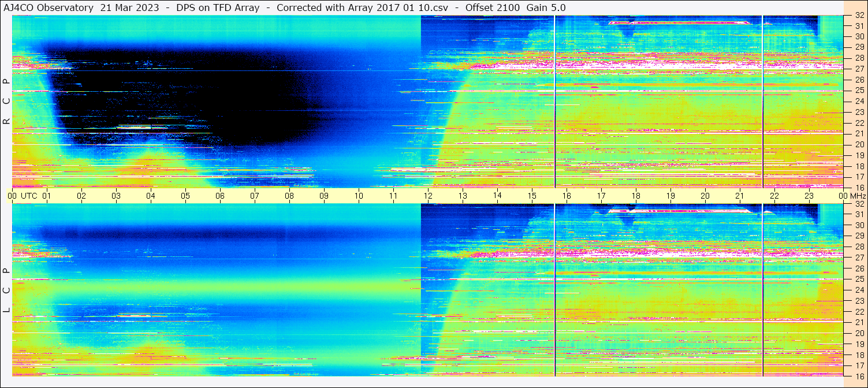Image resolution: width=868 pixels, height=388 pixels.
Task: Select hour mark "01" on time axis
Action: 47,196
